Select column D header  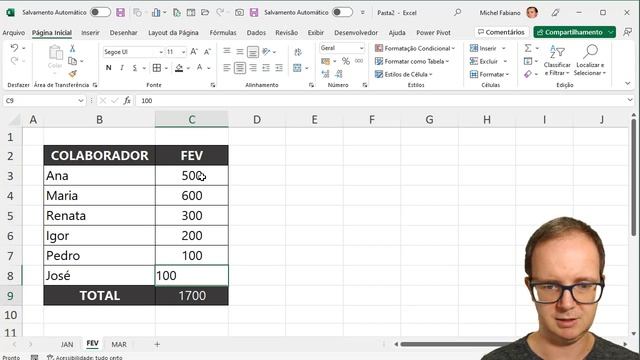tap(257, 120)
